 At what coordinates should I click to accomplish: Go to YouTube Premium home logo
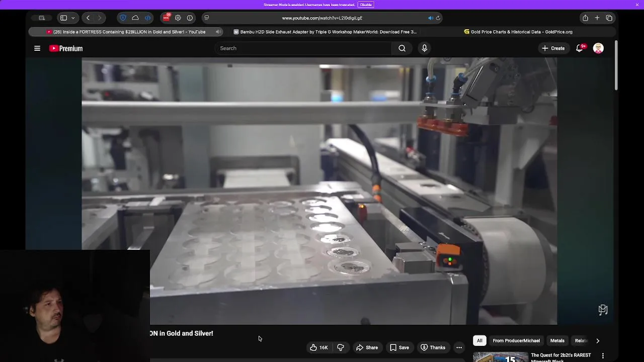[x=66, y=48]
